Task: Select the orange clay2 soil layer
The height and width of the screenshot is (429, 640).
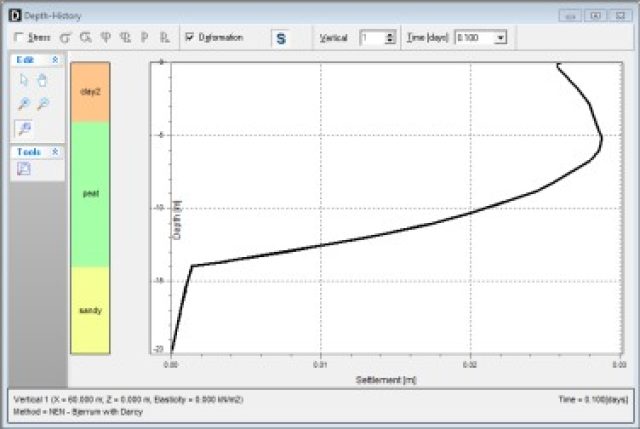Action: tap(90, 92)
